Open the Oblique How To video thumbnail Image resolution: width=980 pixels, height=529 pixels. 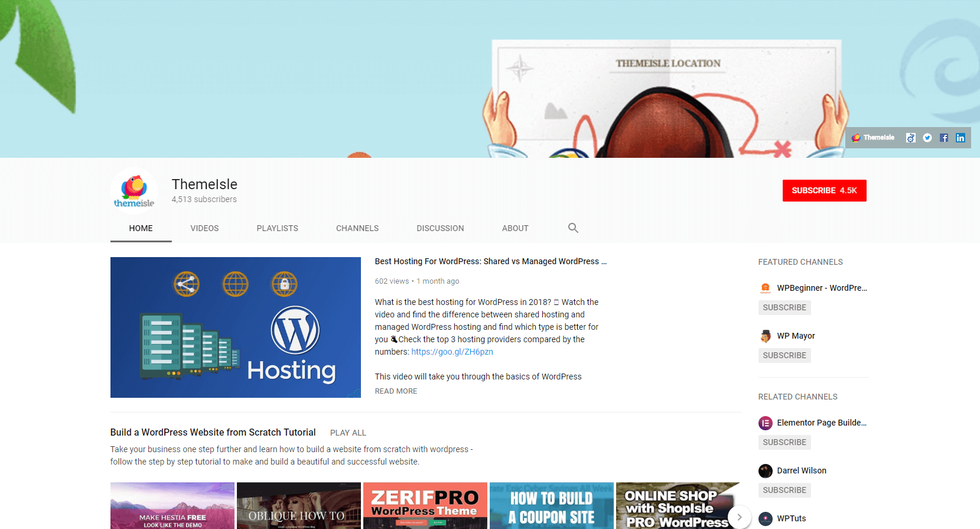299,506
